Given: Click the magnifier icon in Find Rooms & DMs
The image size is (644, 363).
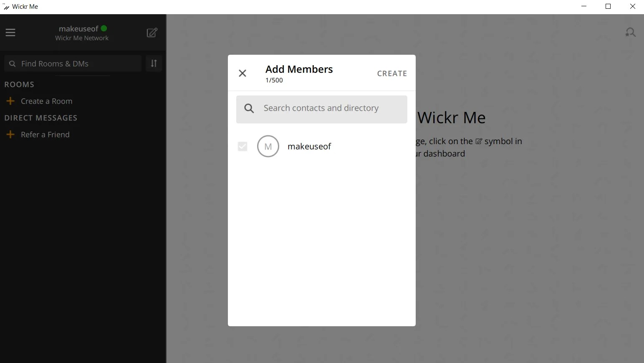Looking at the screenshot, I should 12,63.
